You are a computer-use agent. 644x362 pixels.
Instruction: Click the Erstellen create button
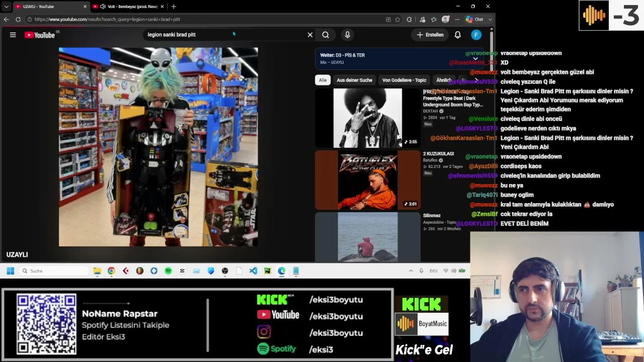pyautogui.click(x=430, y=35)
